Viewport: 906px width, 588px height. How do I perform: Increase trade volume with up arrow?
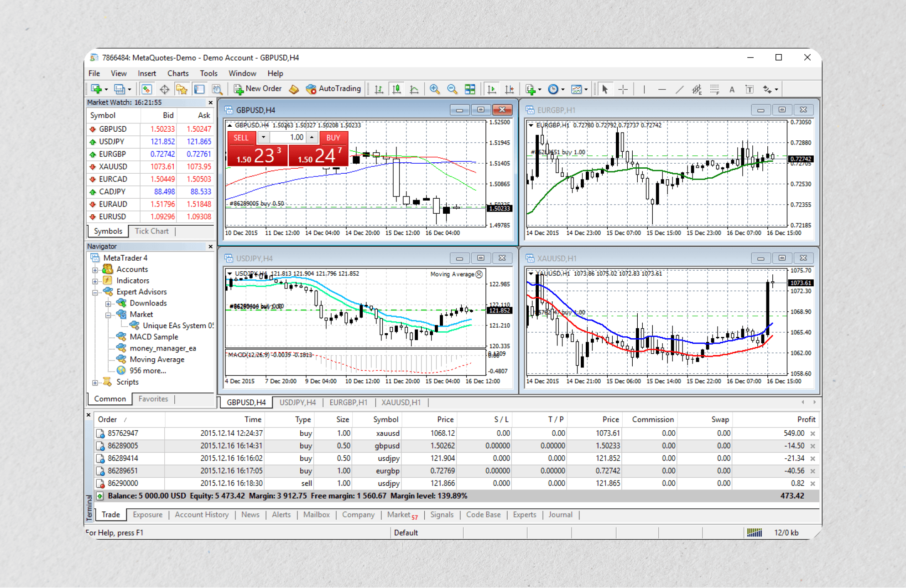312,137
